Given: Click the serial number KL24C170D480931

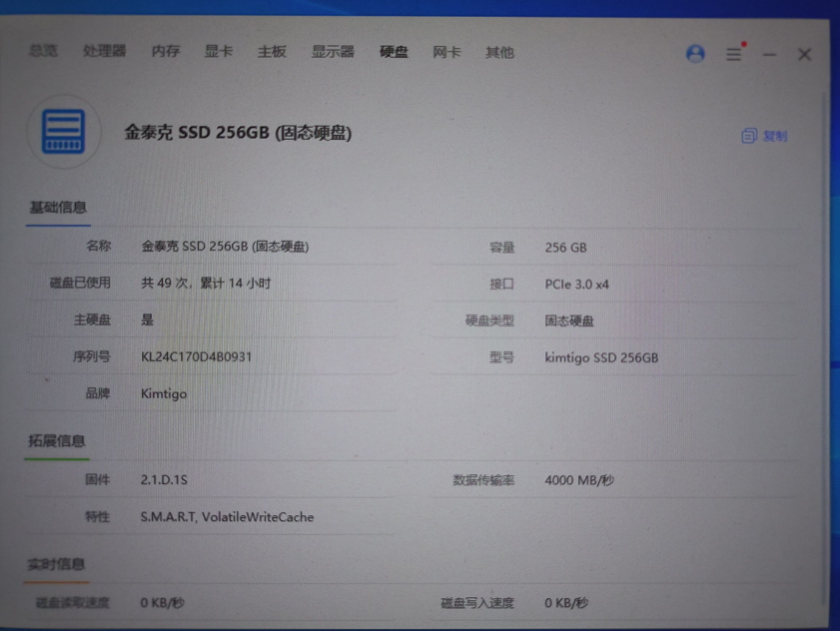Looking at the screenshot, I should tap(196, 357).
